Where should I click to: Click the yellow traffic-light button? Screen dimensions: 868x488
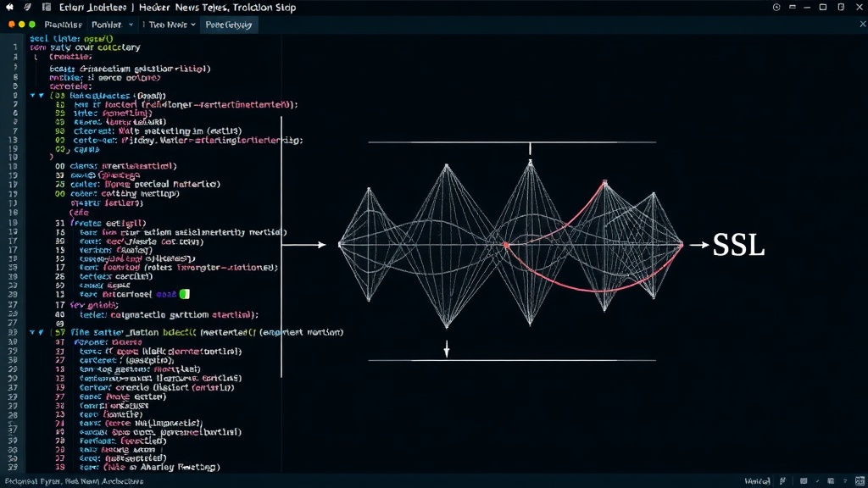pos(21,25)
